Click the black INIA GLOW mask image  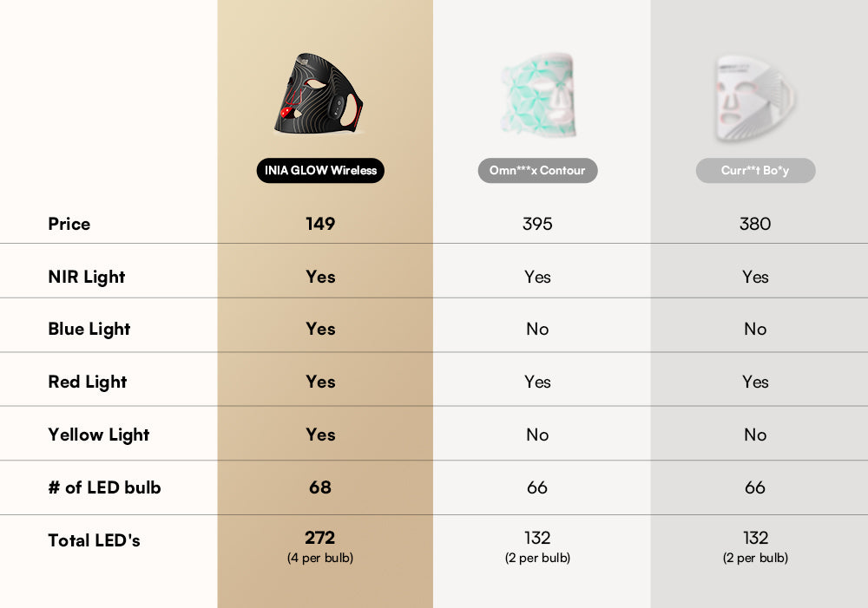pyautogui.click(x=319, y=95)
